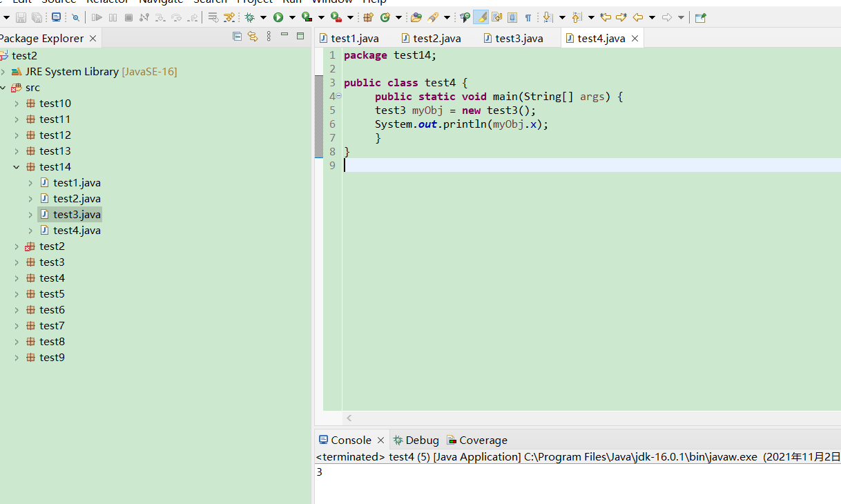Open the Debug launch dropdown arrow
This screenshot has height=504, width=841.
tap(263, 17)
